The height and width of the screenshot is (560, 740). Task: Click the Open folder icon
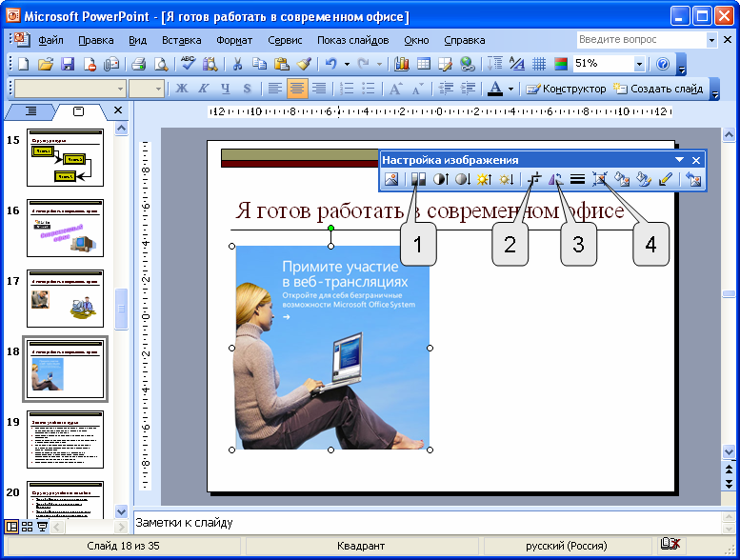pos(46,64)
